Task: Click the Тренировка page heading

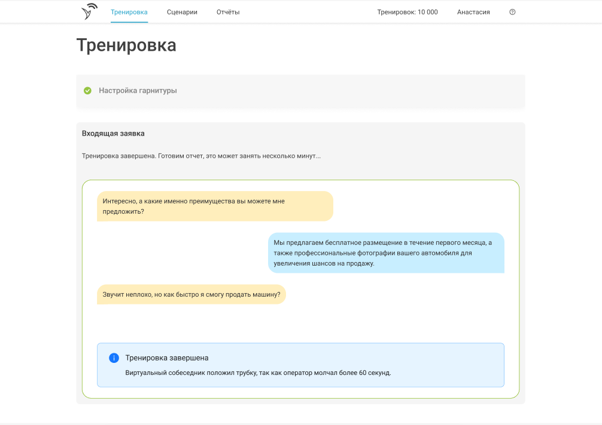Action: [126, 46]
